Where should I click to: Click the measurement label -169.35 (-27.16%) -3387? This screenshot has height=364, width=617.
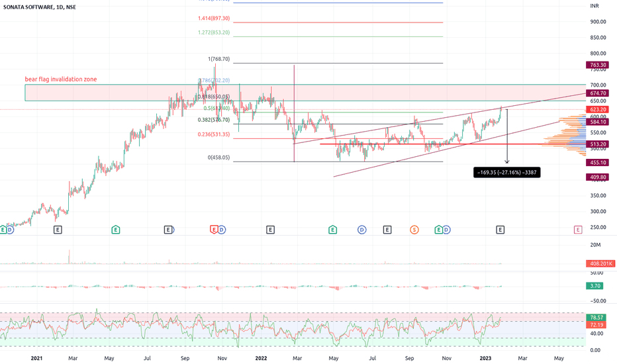pos(507,172)
